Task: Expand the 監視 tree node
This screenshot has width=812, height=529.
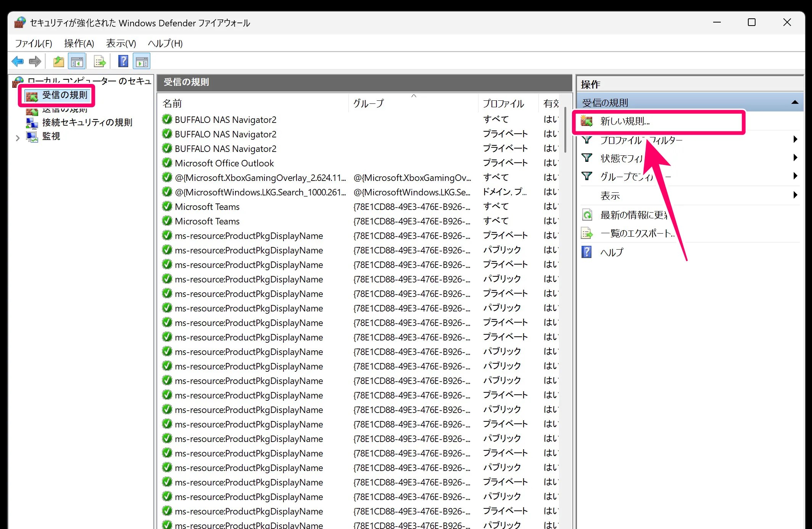Action: point(18,138)
